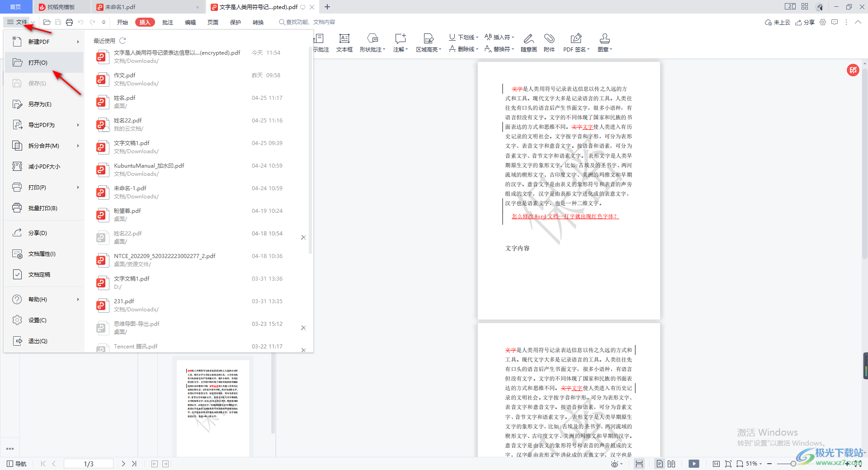This screenshot has width=868, height=470.
Task: Expand the 导出PDF为 submenu
Action: pos(78,125)
